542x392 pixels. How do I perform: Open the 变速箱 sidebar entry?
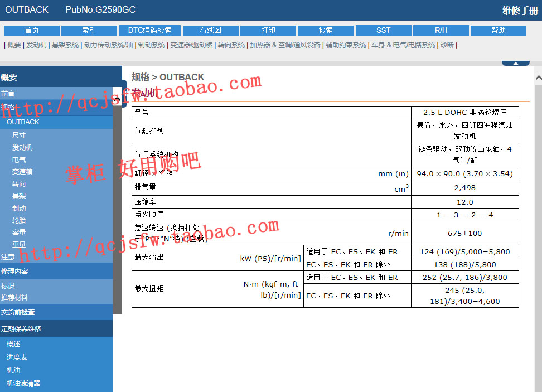tap(22, 171)
